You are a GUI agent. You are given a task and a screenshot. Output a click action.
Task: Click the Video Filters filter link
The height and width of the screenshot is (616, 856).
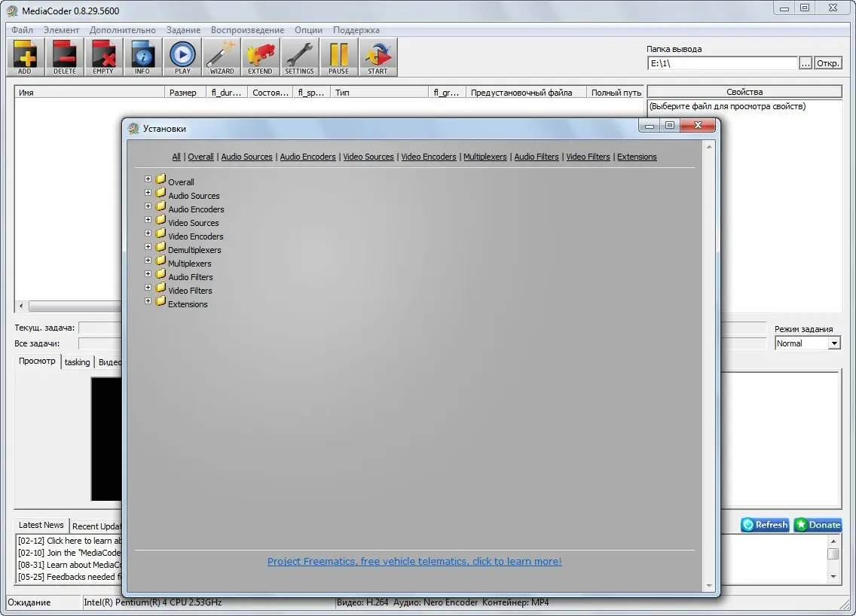[588, 157]
